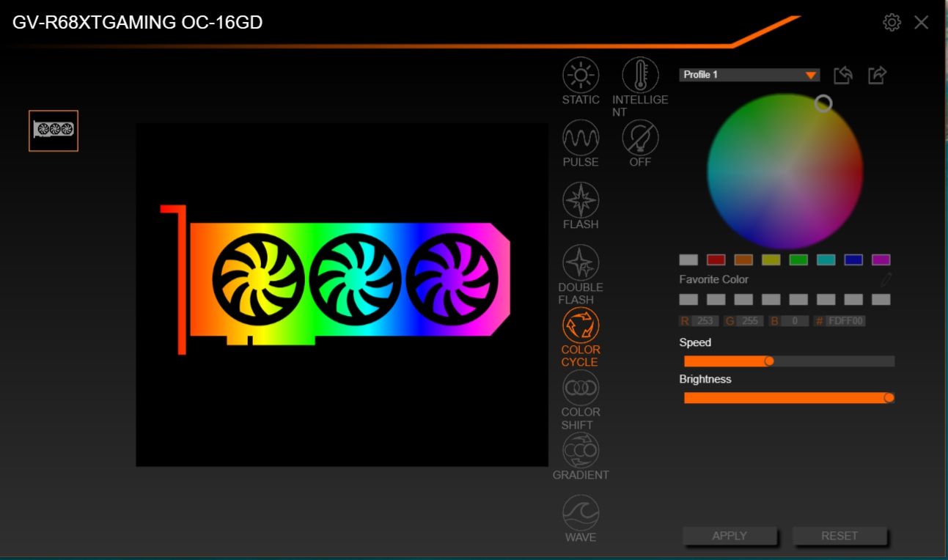
Task: Close the RGB Fusion window
Action: pyautogui.click(x=922, y=23)
